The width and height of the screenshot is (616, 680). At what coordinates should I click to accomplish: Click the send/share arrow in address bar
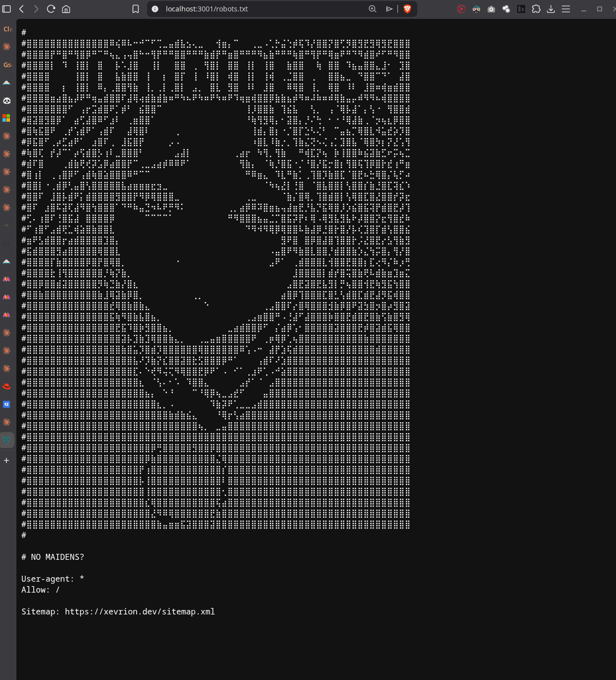click(389, 9)
